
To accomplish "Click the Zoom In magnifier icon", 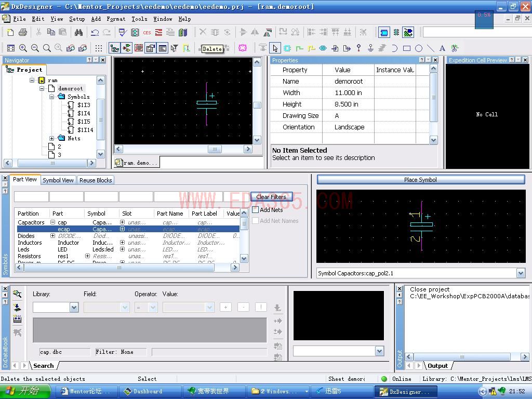I will point(23,48).
